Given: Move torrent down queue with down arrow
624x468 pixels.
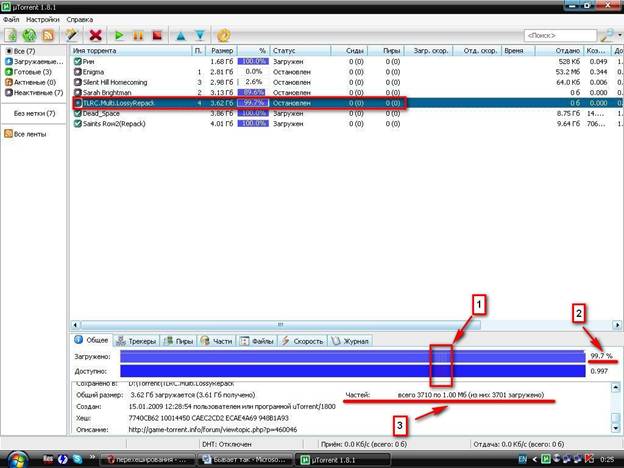Looking at the screenshot, I should click(x=200, y=36).
